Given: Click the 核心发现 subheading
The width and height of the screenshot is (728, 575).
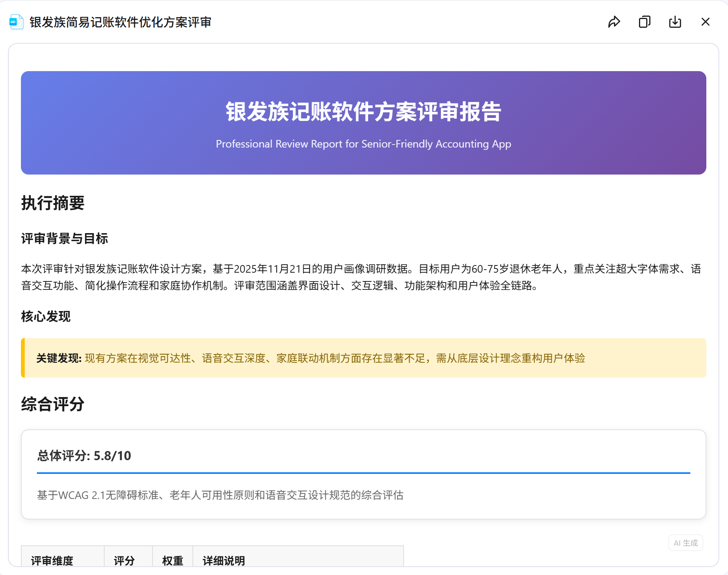Looking at the screenshot, I should click(x=45, y=317).
